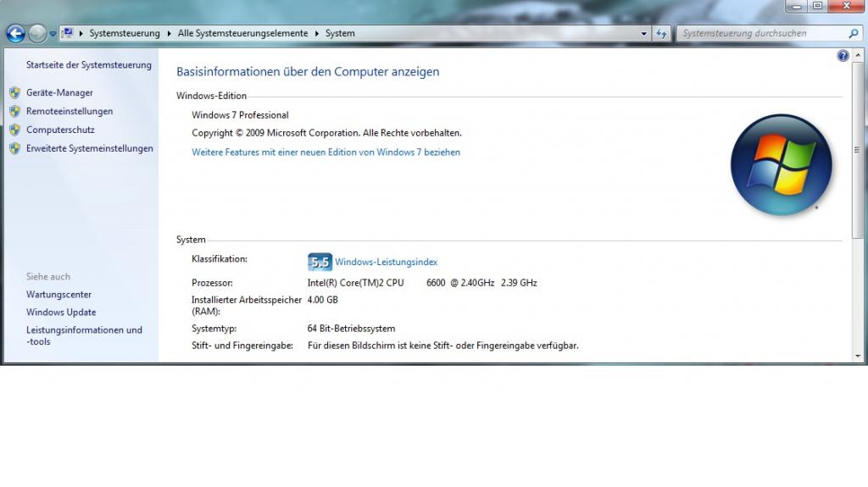
Task: Open Erweiterte Systemeinstellungen in sidebar
Action: pos(89,149)
